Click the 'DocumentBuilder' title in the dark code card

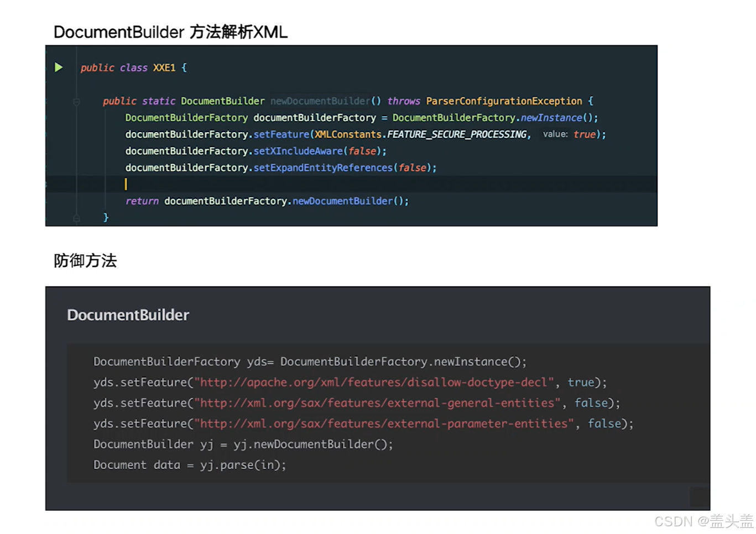[128, 315]
